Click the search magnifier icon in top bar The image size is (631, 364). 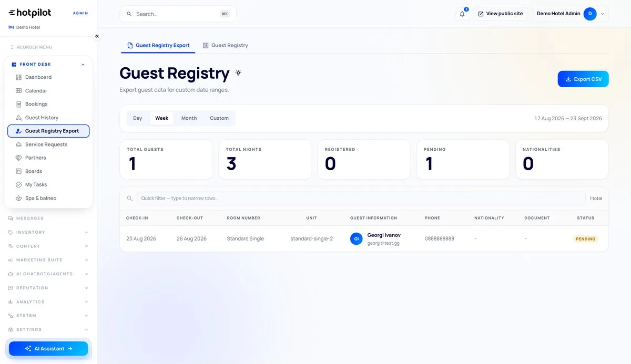point(129,14)
